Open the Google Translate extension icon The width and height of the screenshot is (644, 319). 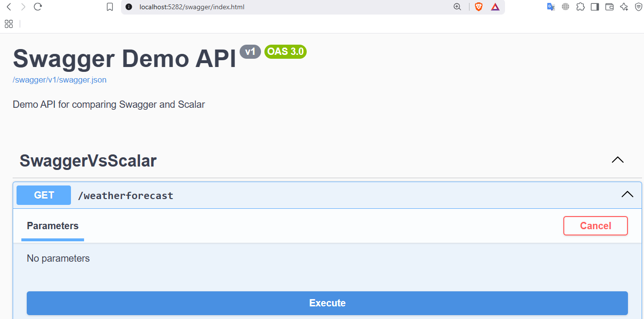point(551,7)
